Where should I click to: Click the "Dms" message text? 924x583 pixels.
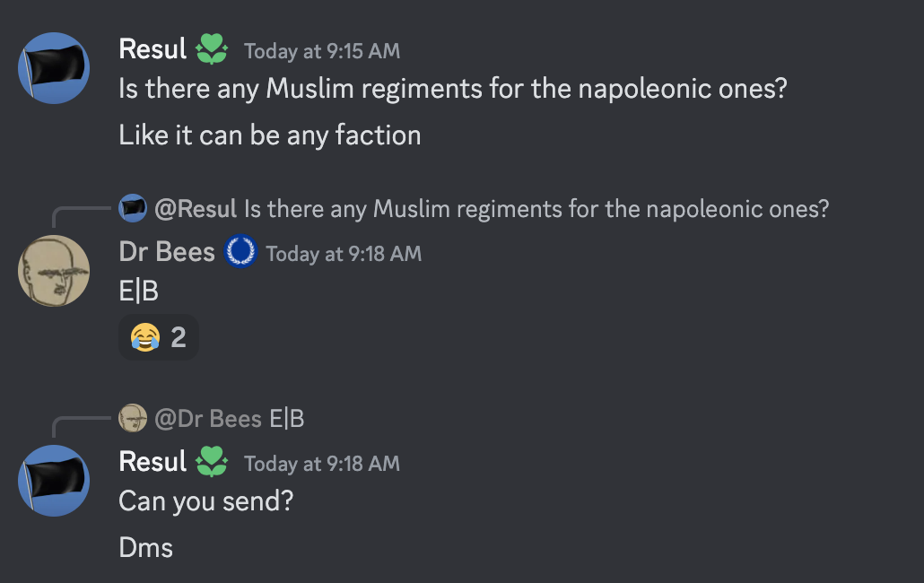click(x=145, y=547)
